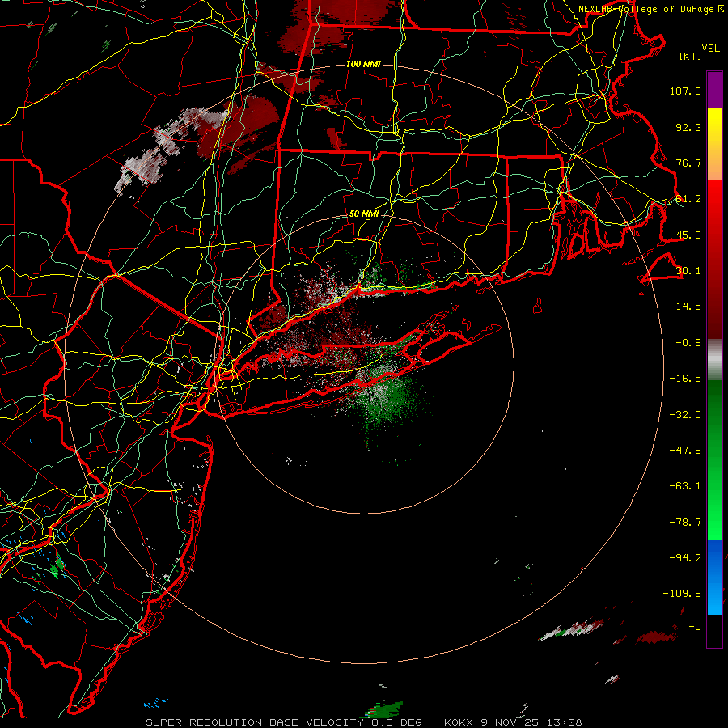Select the -16.5 legend value

click(685, 379)
